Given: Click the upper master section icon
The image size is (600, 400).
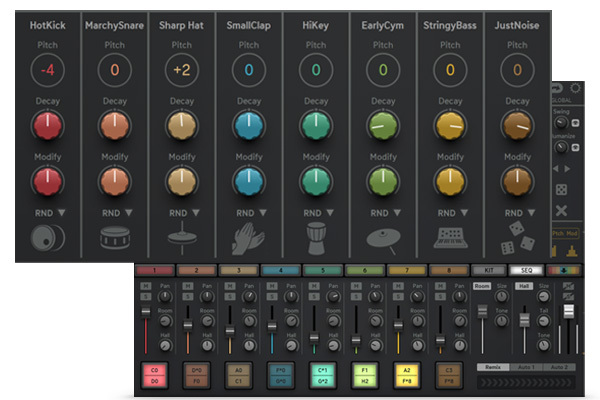Looking at the screenshot, I should click(568, 286).
